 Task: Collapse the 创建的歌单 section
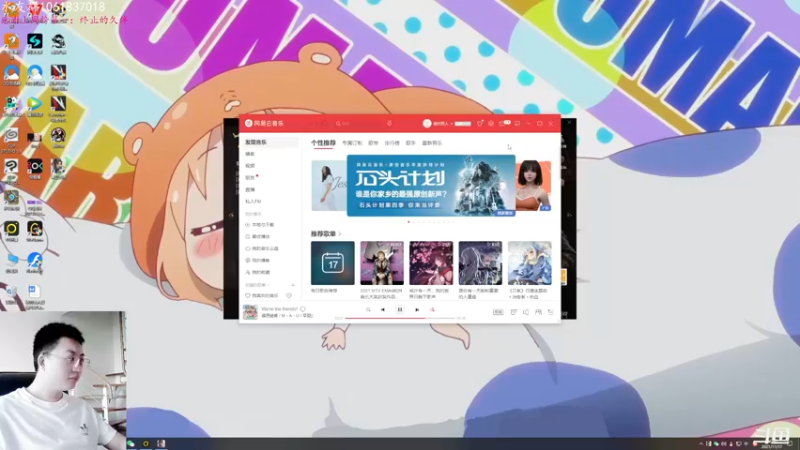tap(257, 285)
